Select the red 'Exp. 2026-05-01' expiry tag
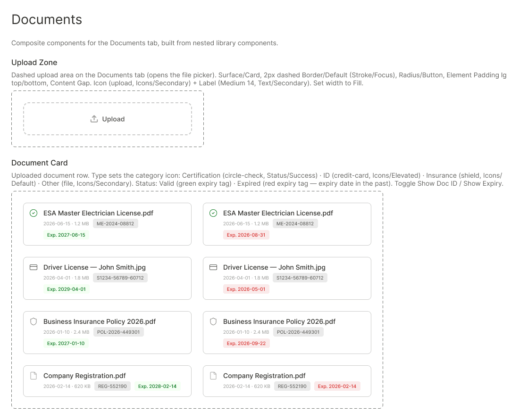519x420 pixels. coord(246,289)
